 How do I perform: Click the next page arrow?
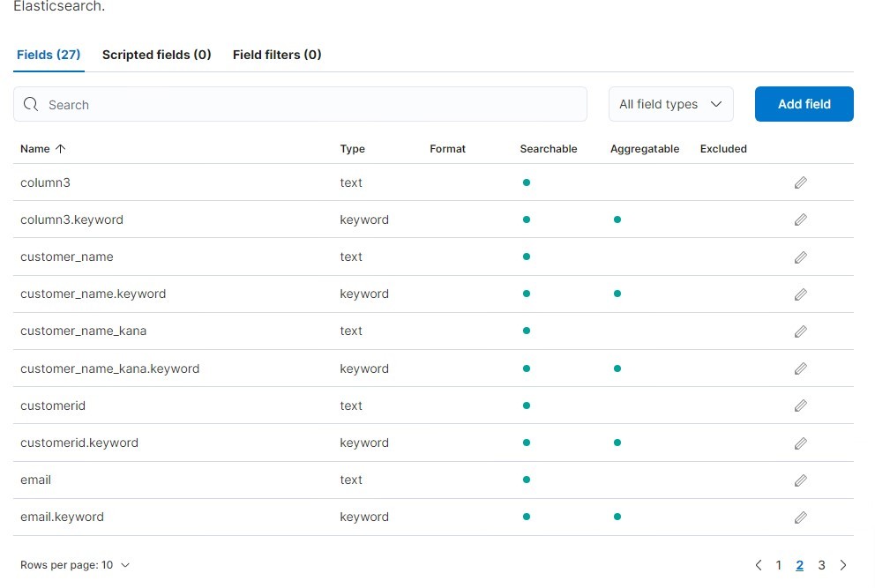click(843, 565)
